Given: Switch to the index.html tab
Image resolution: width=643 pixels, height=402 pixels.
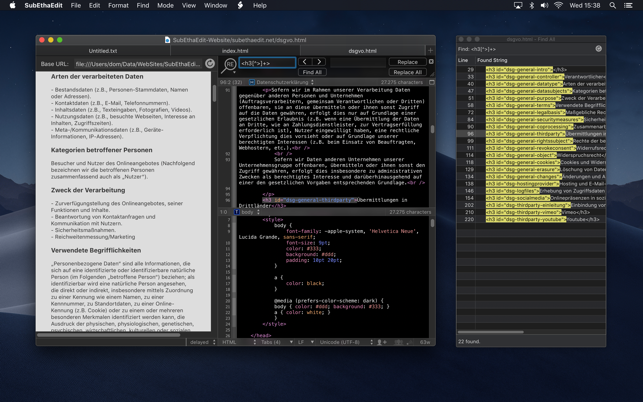Looking at the screenshot, I should point(235,51).
